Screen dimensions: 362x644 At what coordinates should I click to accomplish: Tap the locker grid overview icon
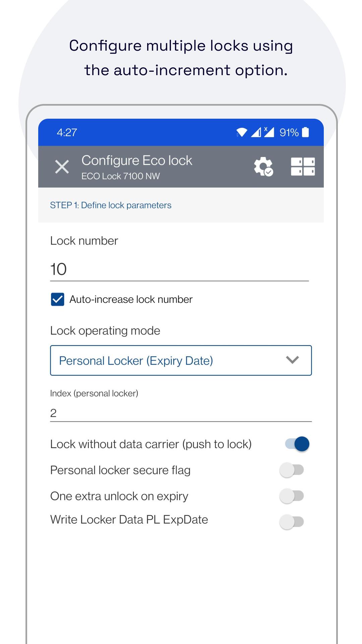tap(303, 166)
